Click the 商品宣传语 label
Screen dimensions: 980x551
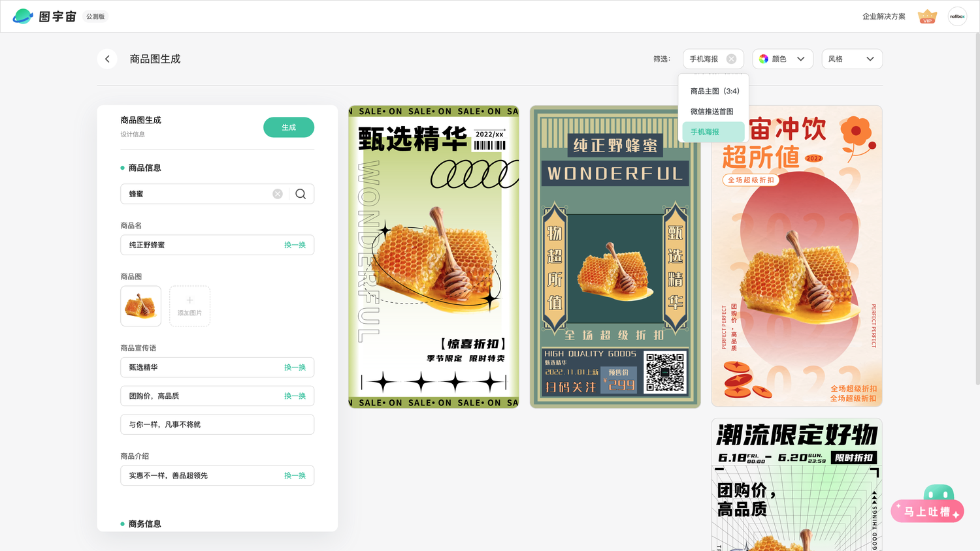coord(139,348)
